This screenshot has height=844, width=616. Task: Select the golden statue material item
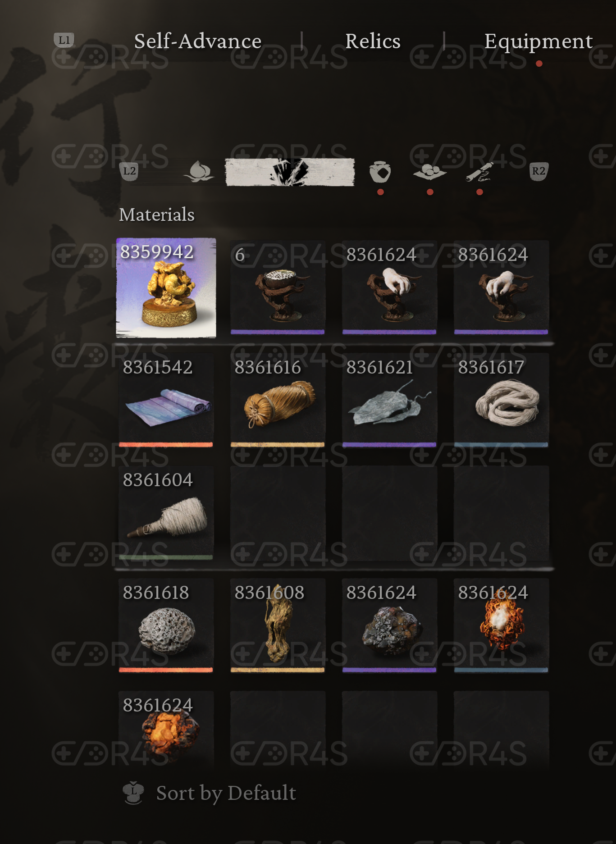click(166, 288)
